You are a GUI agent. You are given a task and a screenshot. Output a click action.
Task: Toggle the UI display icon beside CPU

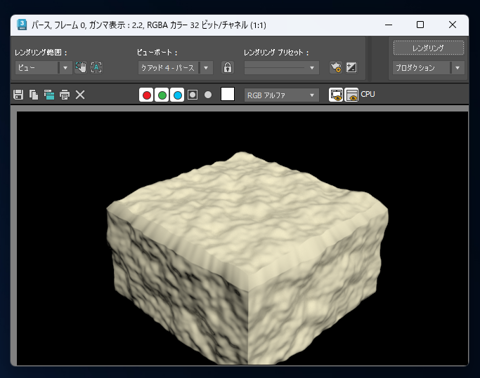click(352, 95)
